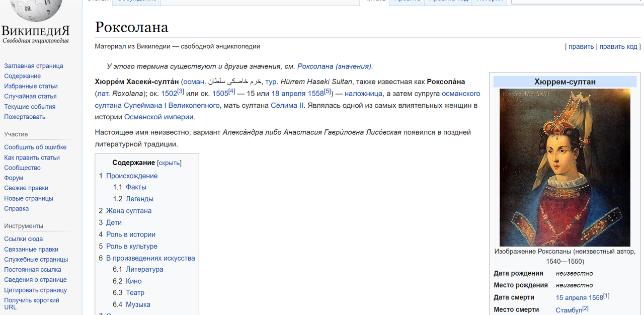This screenshot has height=315, width=644.
Task: View Свежие правки in the sidebar
Action: (x=26, y=188)
